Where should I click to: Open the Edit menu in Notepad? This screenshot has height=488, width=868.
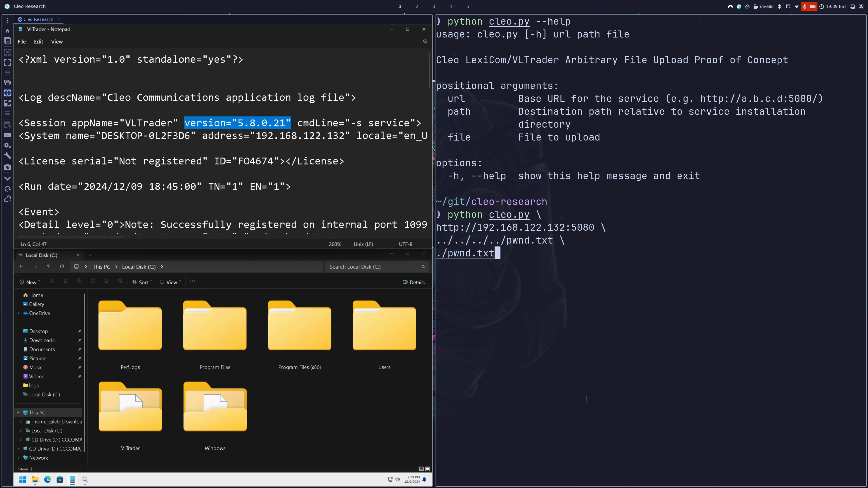pyautogui.click(x=38, y=42)
